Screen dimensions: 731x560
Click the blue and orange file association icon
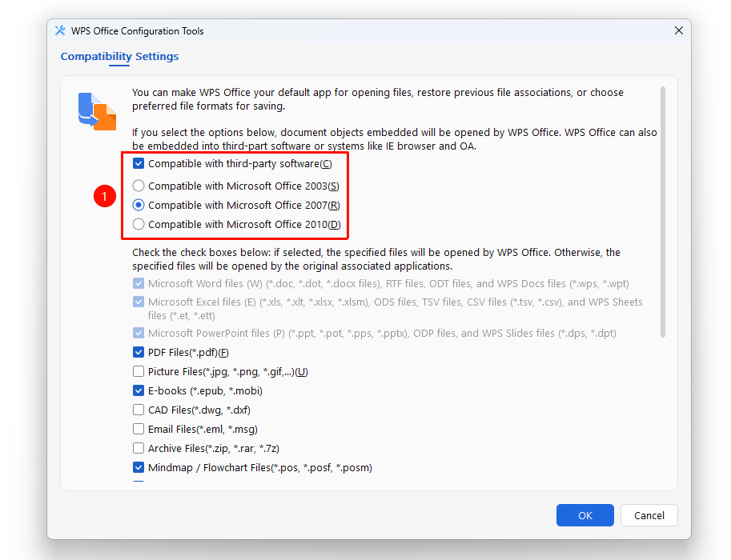coord(97,111)
